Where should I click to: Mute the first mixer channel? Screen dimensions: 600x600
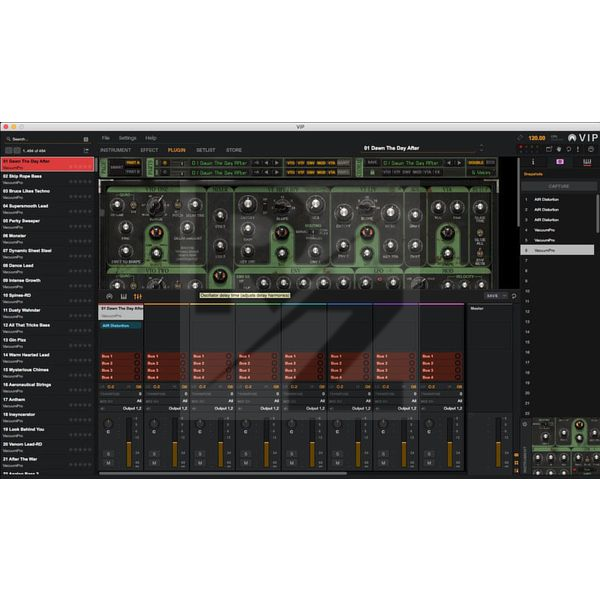108,463
